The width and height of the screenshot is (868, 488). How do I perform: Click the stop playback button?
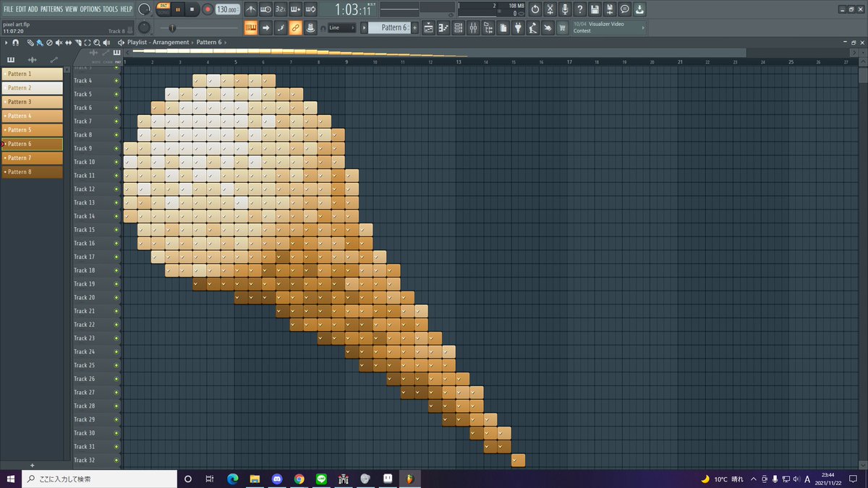192,9
